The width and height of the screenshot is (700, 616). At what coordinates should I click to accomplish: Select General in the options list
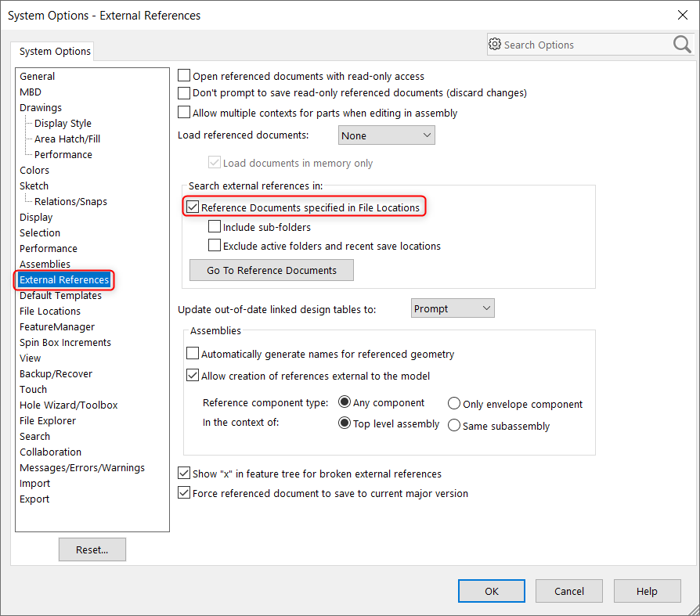click(37, 77)
